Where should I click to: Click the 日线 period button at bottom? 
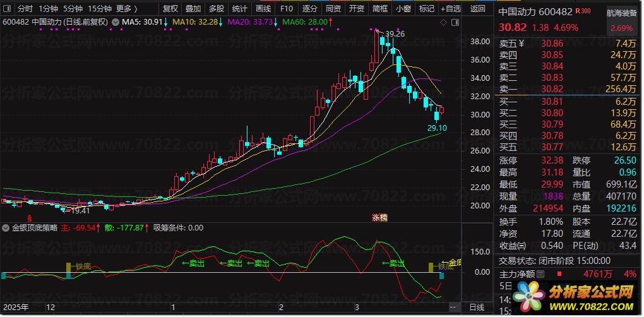coord(477,307)
